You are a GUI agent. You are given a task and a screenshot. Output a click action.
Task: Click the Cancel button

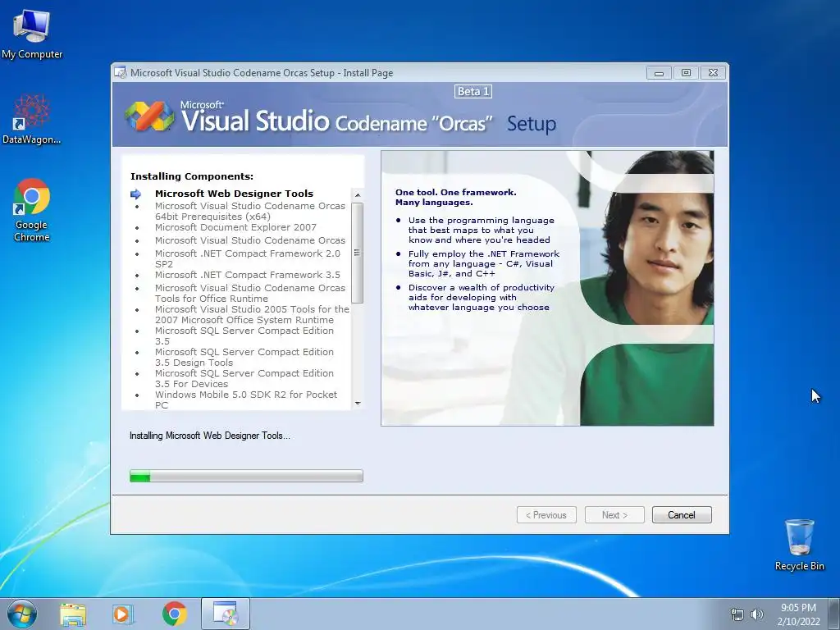682,515
